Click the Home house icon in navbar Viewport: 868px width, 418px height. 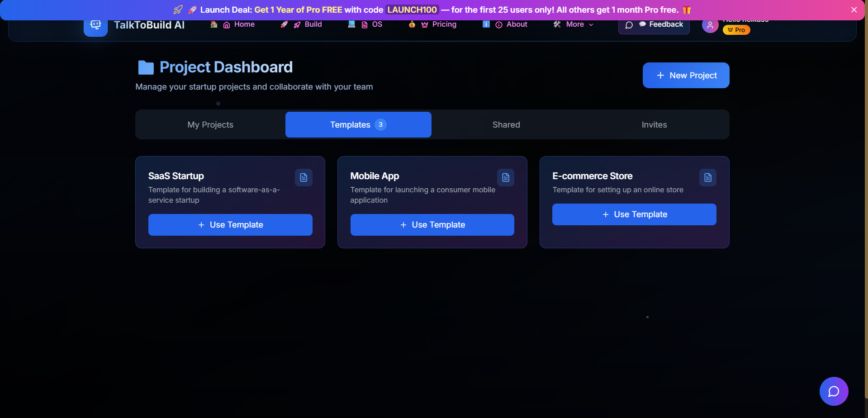coord(227,25)
